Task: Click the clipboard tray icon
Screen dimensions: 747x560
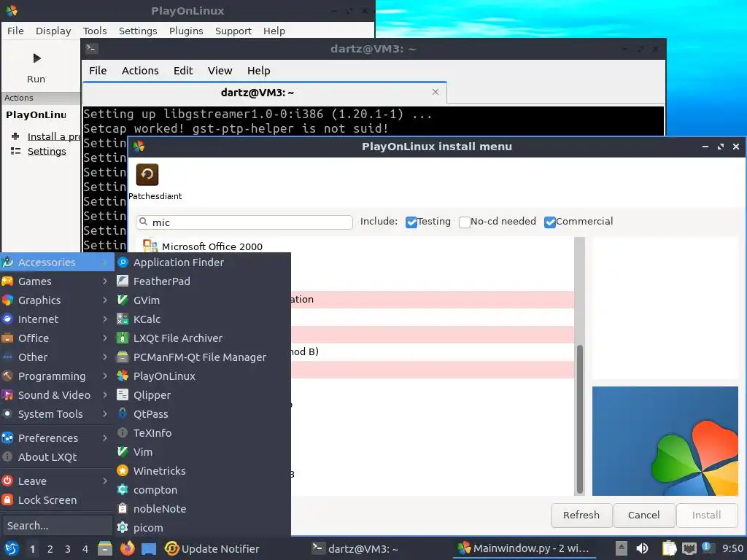Action: pos(670,548)
